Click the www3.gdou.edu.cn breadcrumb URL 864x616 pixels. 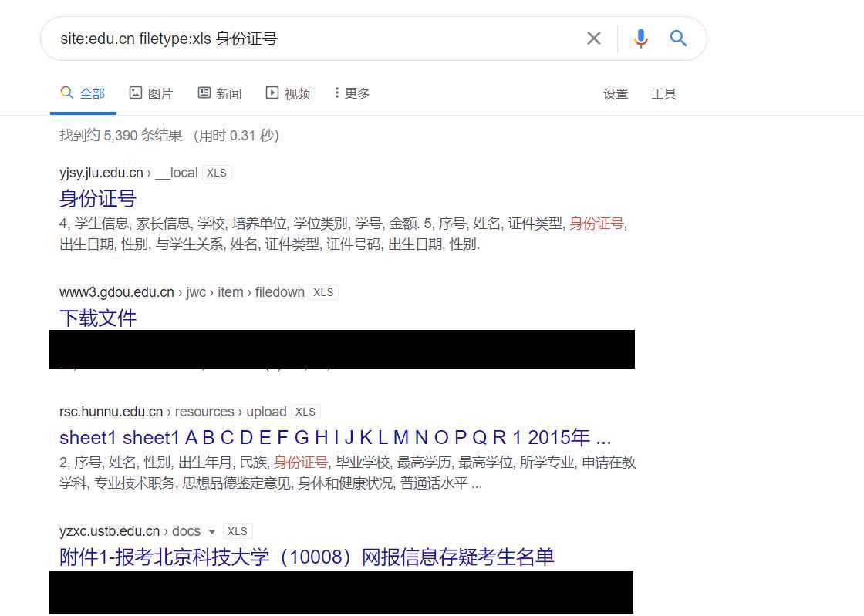[182, 292]
